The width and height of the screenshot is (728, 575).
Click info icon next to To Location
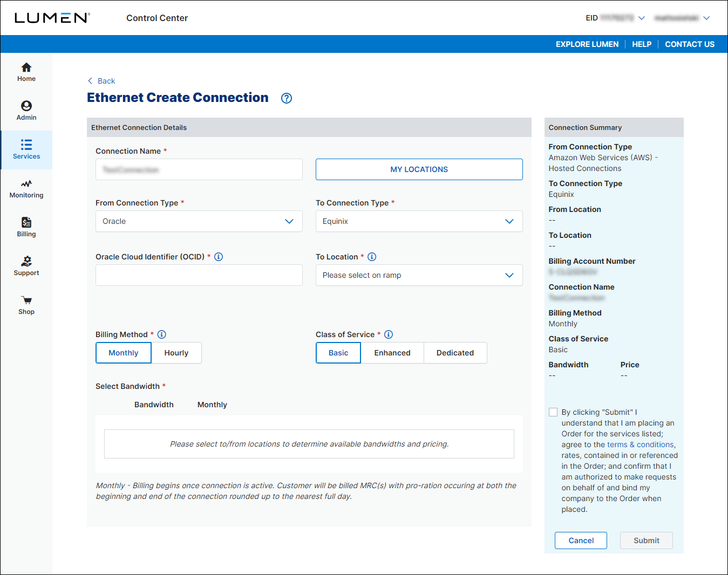[x=372, y=257]
